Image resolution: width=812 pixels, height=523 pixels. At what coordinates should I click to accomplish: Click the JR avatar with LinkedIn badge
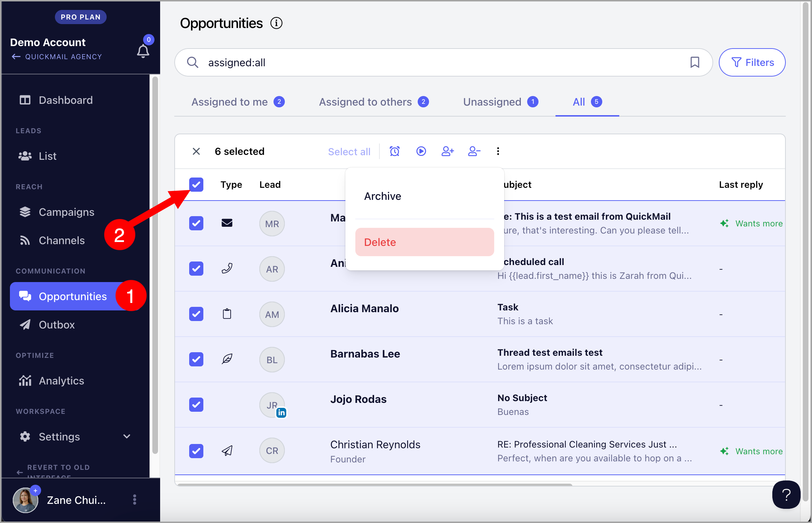[272, 405]
